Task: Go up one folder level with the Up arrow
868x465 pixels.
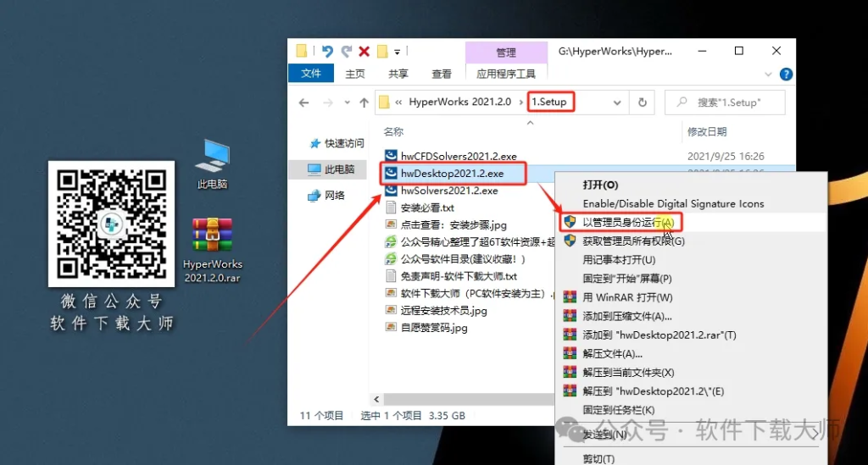Action: pyautogui.click(x=364, y=102)
